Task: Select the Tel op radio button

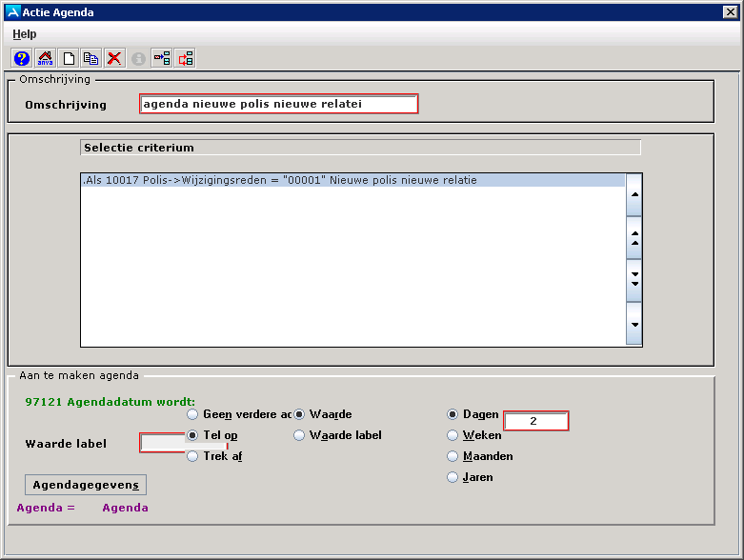Action: tap(193, 435)
